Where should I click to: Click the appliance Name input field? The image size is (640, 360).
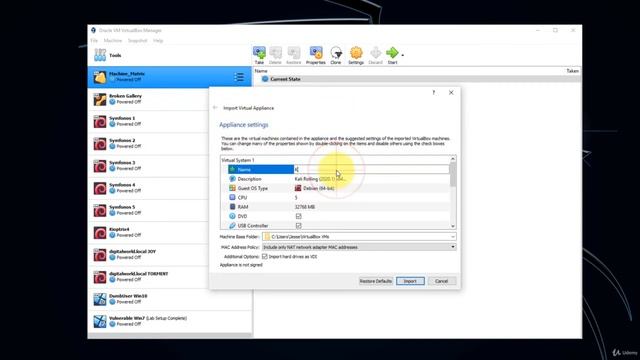[x=371, y=169]
